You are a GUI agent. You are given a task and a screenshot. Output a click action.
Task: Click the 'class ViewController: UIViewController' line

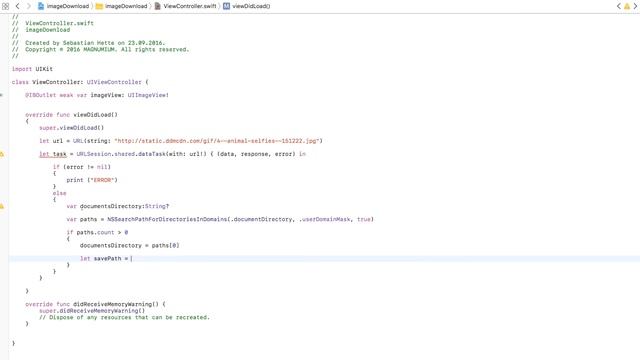click(x=80, y=82)
